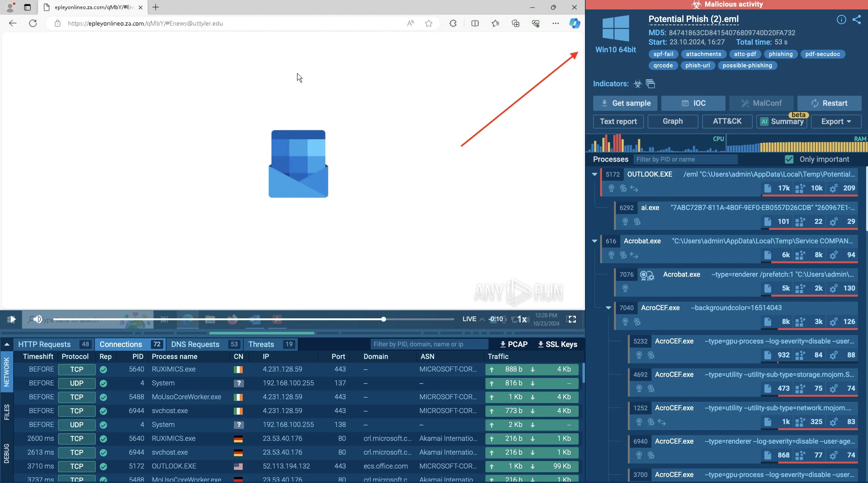Focus the Filter by PID, domain field

429,344
